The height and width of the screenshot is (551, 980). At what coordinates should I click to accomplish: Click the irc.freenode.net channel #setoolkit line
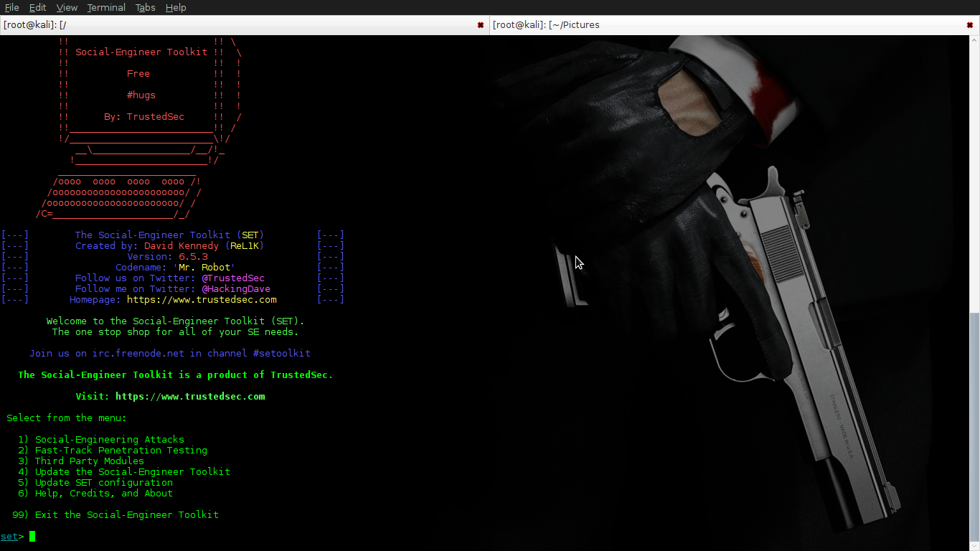pyautogui.click(x=170, y=354)
